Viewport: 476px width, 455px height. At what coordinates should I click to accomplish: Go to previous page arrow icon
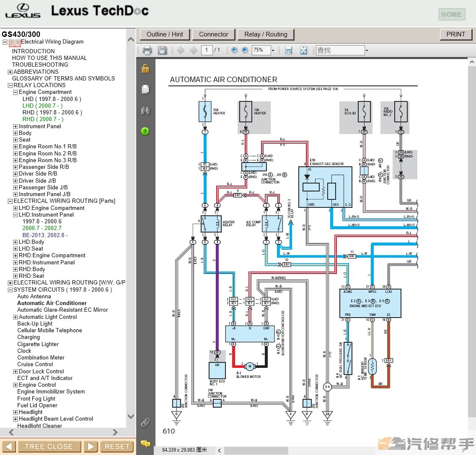180,50
